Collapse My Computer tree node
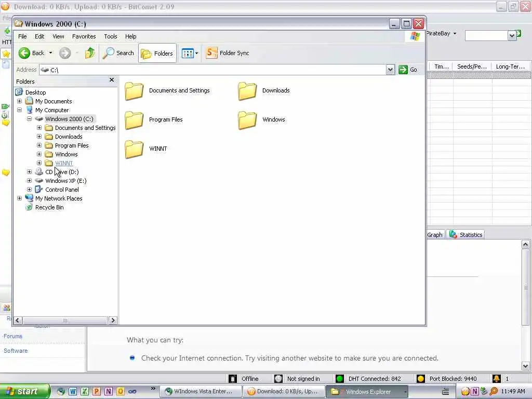Image resolution: width=532 pixels, height=399 pixels. (19, 110)
